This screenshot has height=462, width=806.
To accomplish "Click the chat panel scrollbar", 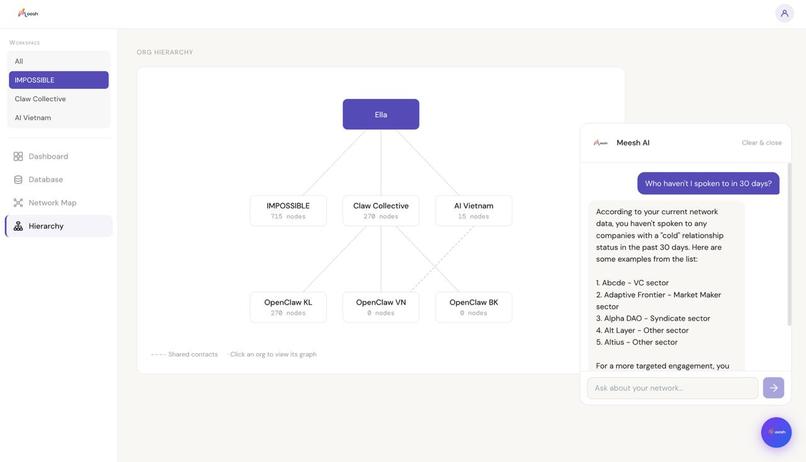I will pyautogui.click(x=789, y=244).
